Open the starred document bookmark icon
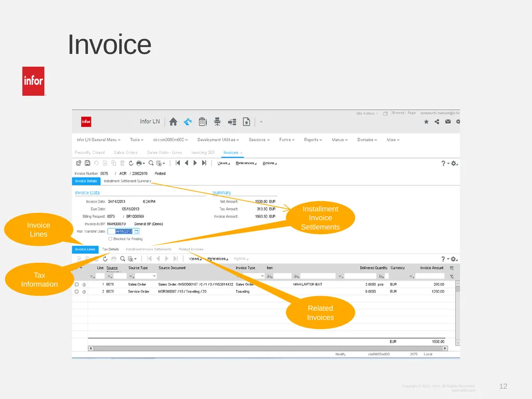Image resolution: width=532 pixels, height=399 pixels. [x=246, y=122]
